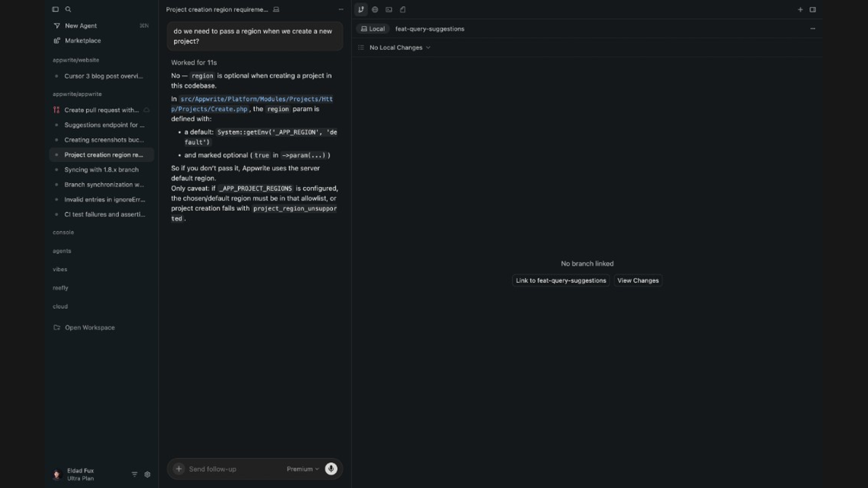Open the chat options menu with three dots
Viewport: 868px width, 488px height.
click(341, 9)
